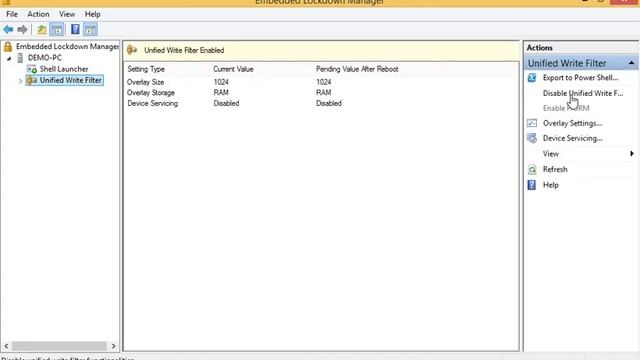Screen dimensions: 640x360
Task: Open help via the blue question toolbar icon
Action: point(76,29)
